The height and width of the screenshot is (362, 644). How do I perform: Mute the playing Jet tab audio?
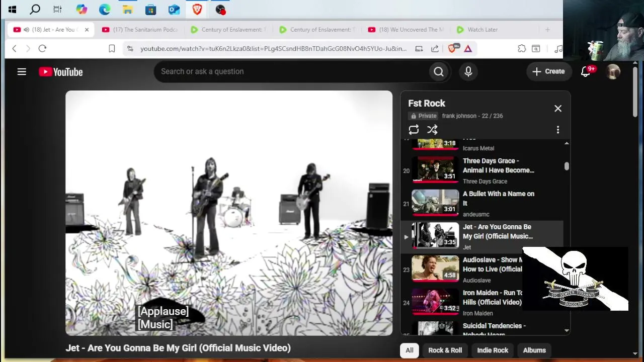26,30
